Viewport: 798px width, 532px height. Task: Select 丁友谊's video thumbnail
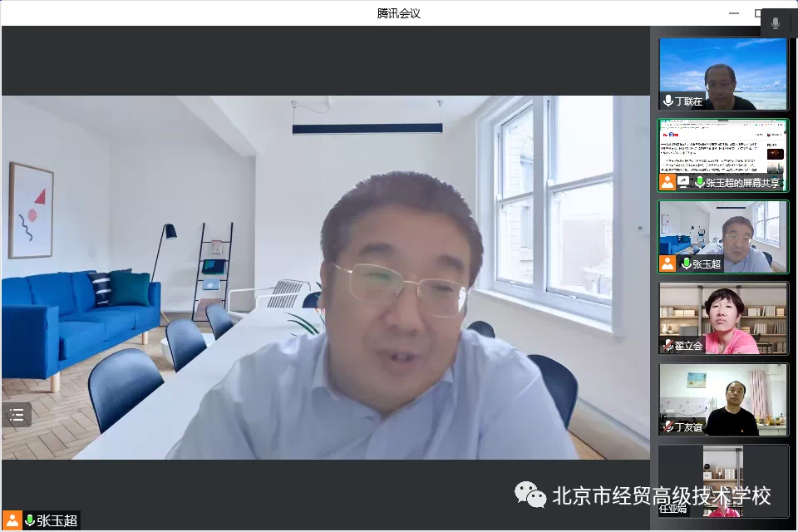coord(722,397)
